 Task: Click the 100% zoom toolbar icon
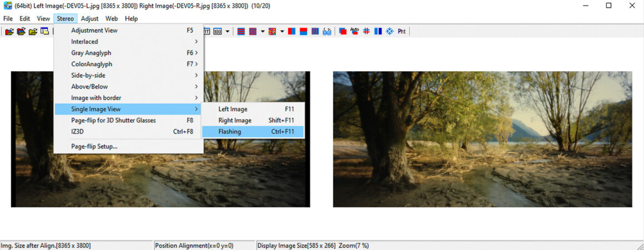218,32
